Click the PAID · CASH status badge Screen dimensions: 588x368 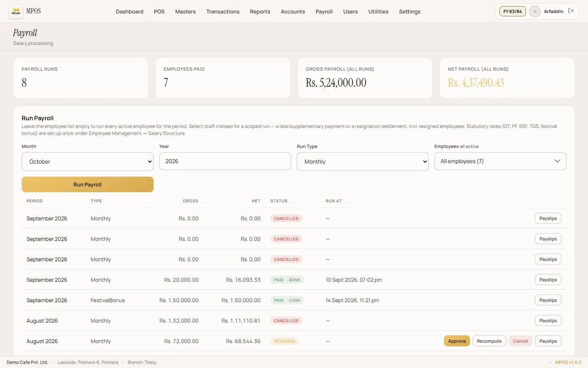(287, 300)
